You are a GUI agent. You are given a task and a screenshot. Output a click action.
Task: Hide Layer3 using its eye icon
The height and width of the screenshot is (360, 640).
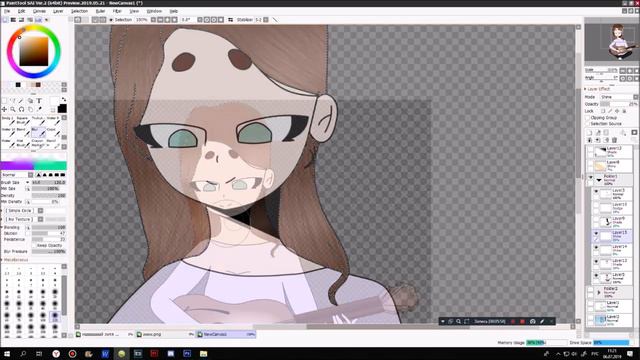(596, 191)
